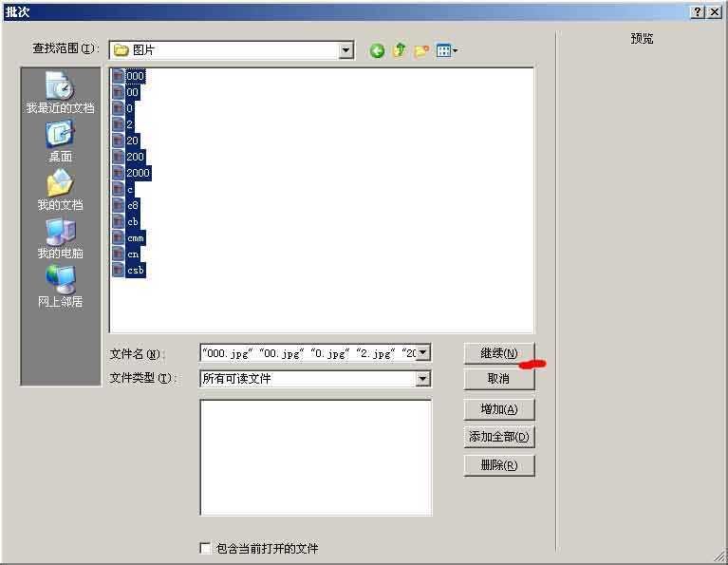Screen dimensions: 728x565
Task: Select the file icon for csb
Action: click(119, 270)
